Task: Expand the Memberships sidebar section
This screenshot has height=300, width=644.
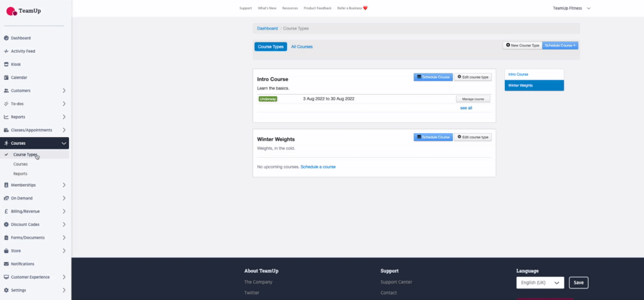Action: tap(64, 185)
